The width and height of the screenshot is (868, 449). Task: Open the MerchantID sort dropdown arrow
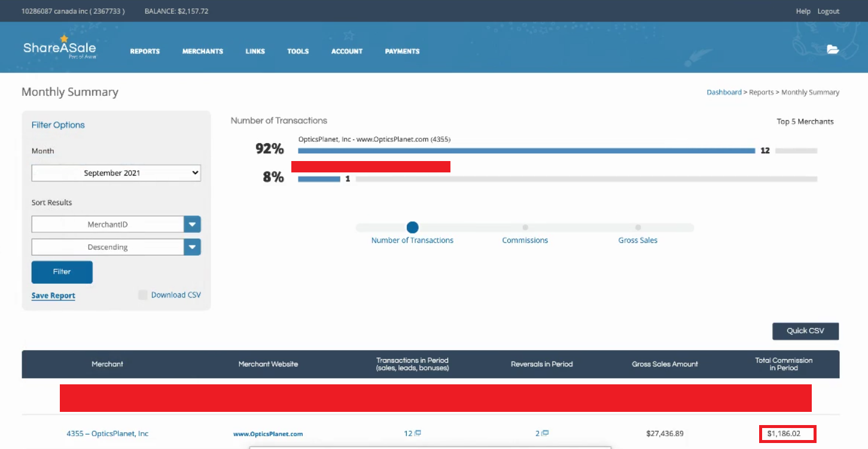point(192,224)
